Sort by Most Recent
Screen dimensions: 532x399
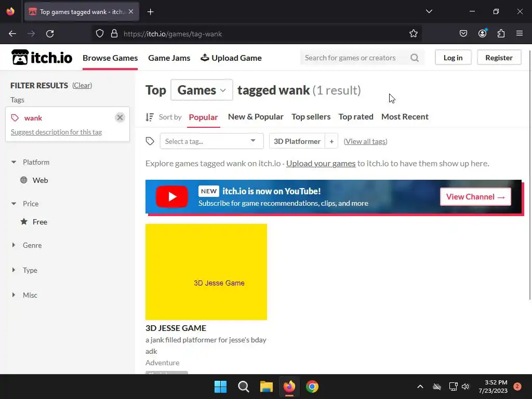coord(405,117)
